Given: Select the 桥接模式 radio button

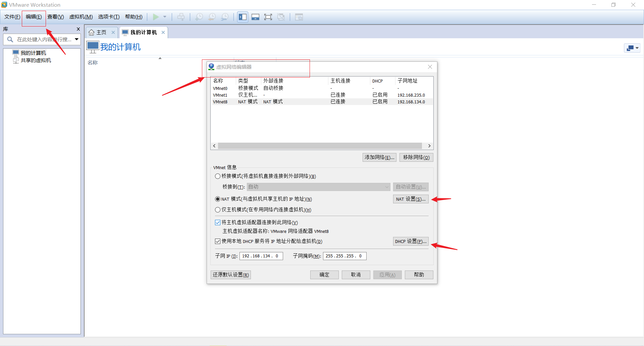Looking at the screenshot, I should 218,176.
